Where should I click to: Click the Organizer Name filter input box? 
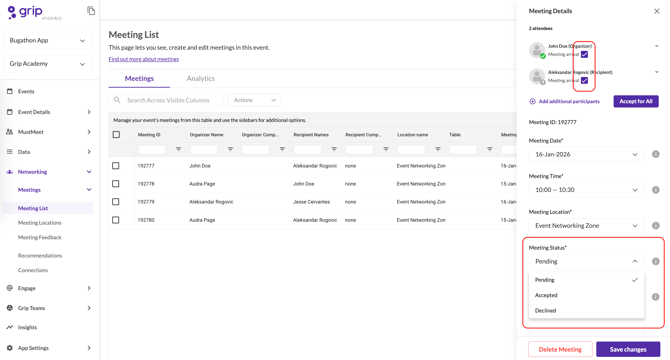(x=204, y=149)
